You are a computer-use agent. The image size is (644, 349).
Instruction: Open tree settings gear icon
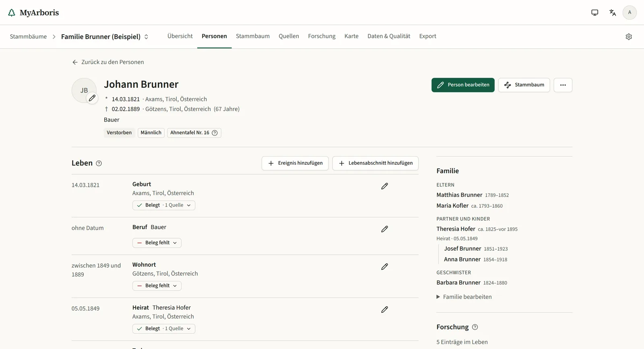pyautogui.click(x=629, y=37)
